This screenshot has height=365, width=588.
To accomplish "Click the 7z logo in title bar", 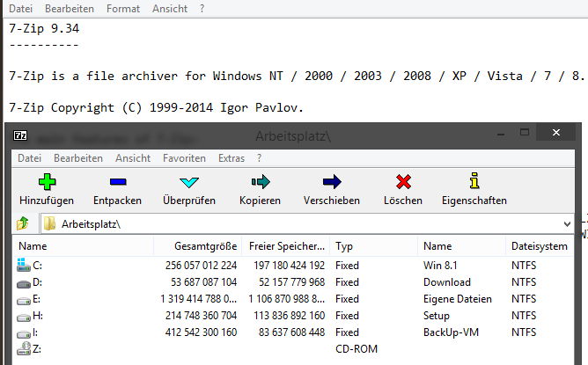I will tap(20, 135).
